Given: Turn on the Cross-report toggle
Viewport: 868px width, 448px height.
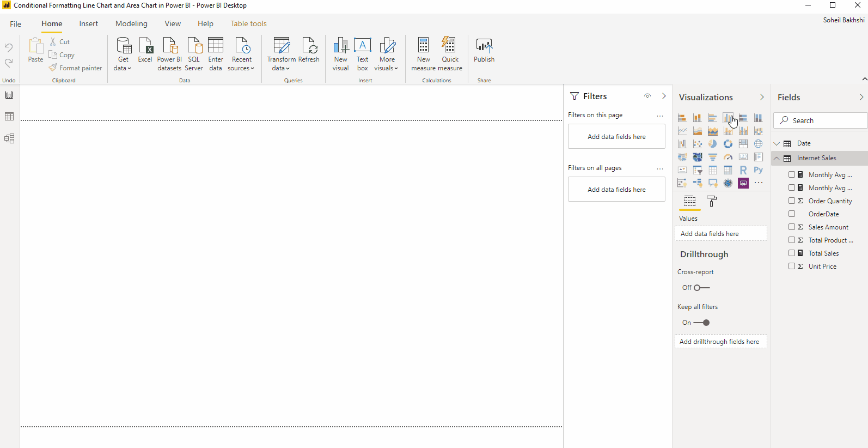Looking at the screenshot, I should click(x=702, y=288).
